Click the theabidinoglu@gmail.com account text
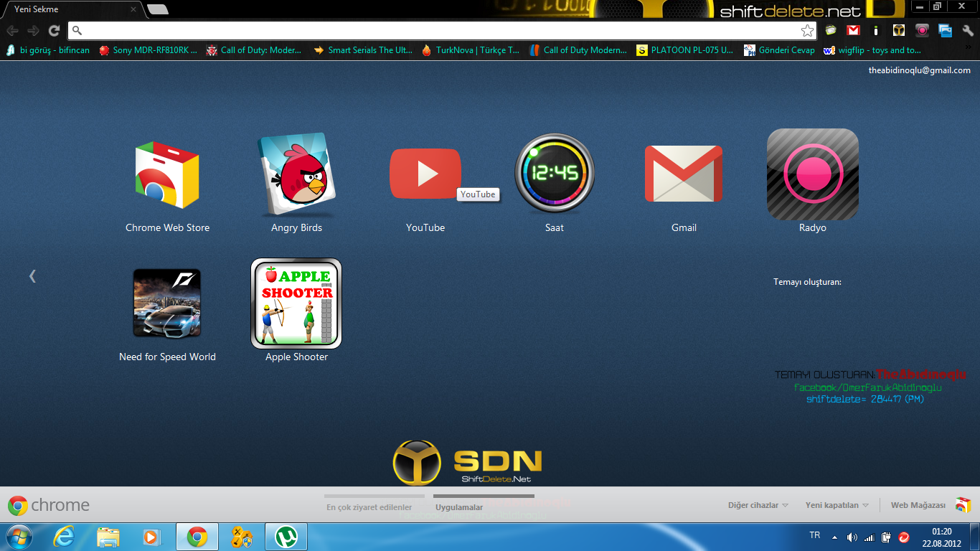This screenshot has width=980, height=551. coord(919,70)
